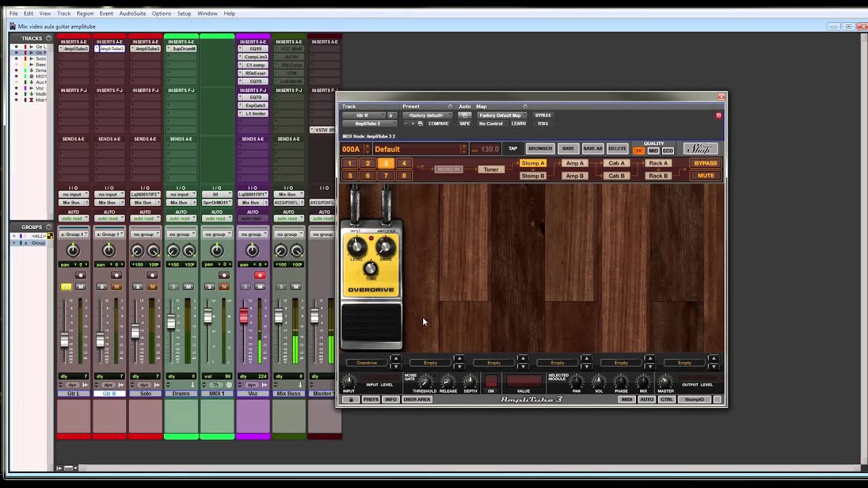This screenshot has height=488, width=868.
Task: Open the Factory Default Map dropdown
Action: point(502,115)
